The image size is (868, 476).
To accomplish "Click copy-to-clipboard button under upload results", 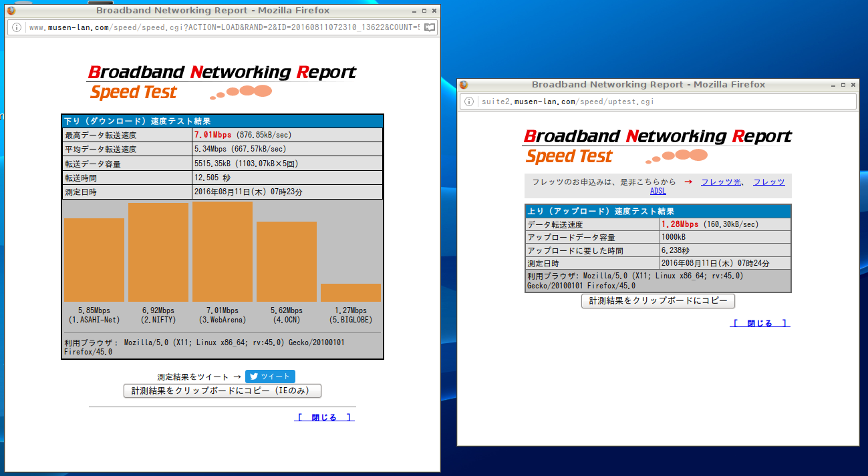I will pos(658,301).
